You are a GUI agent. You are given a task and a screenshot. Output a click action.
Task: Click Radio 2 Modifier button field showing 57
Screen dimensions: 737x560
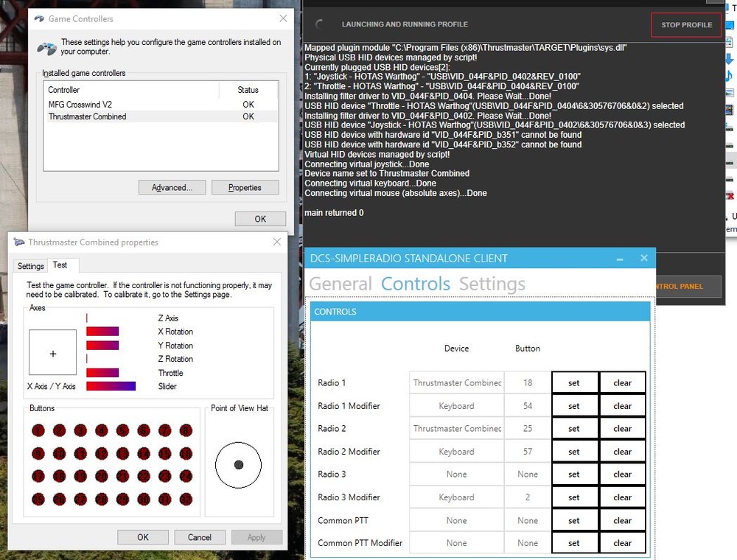[528, 452]
